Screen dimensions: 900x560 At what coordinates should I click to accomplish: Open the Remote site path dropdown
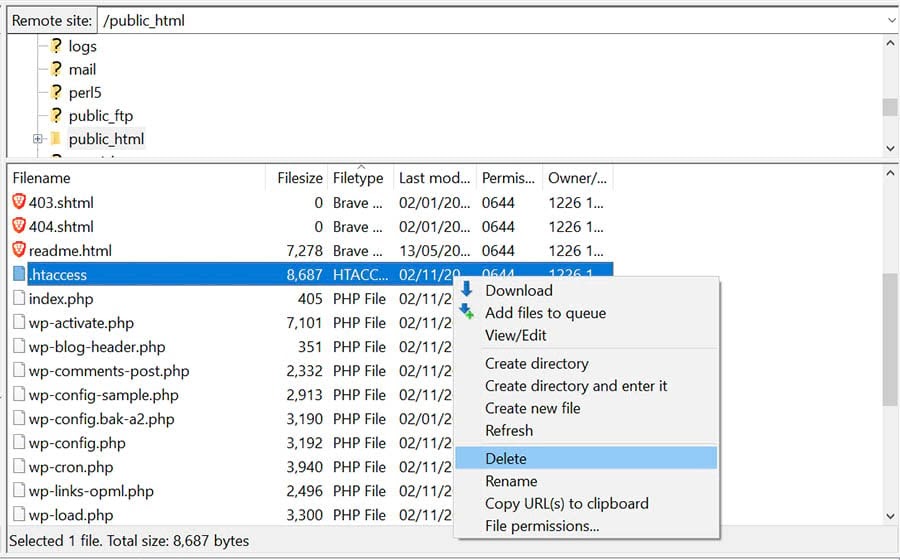[x=890, y=20]
